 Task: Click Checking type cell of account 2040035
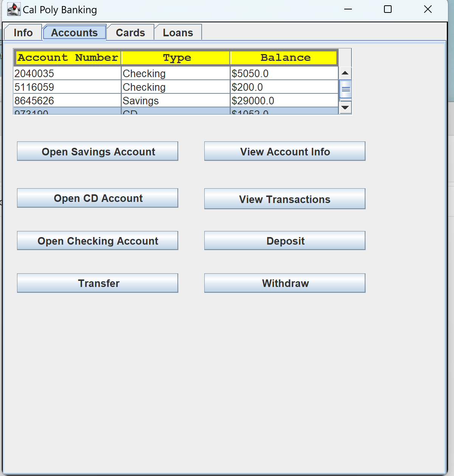(176, 73)
